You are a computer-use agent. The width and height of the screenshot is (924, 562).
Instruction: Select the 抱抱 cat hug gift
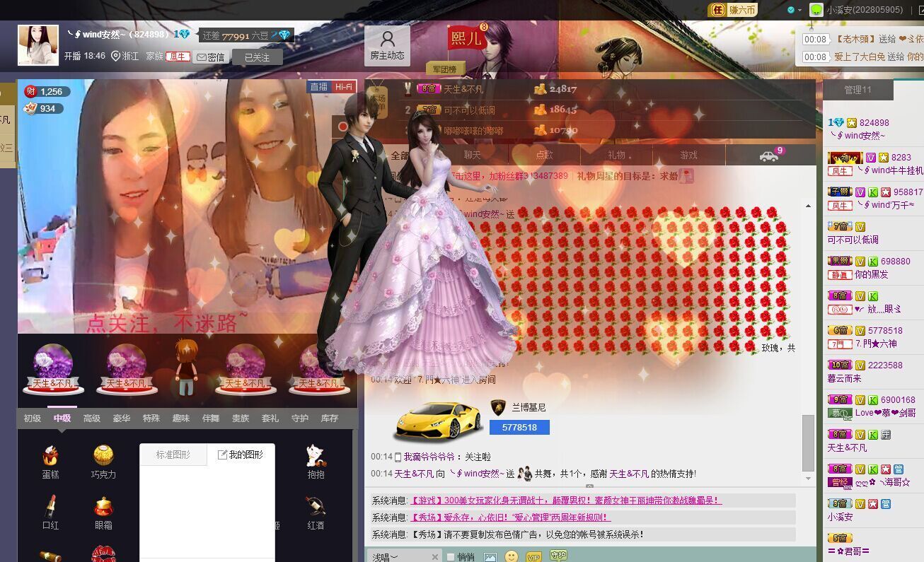pyautogui.click(x=316, y=461)
